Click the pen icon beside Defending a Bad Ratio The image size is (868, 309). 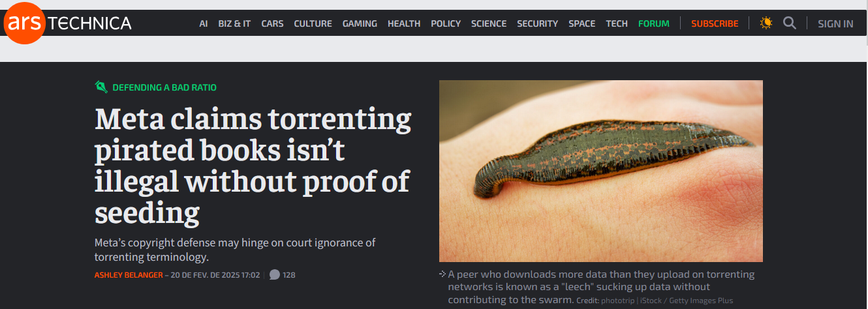tap(101, 87)
